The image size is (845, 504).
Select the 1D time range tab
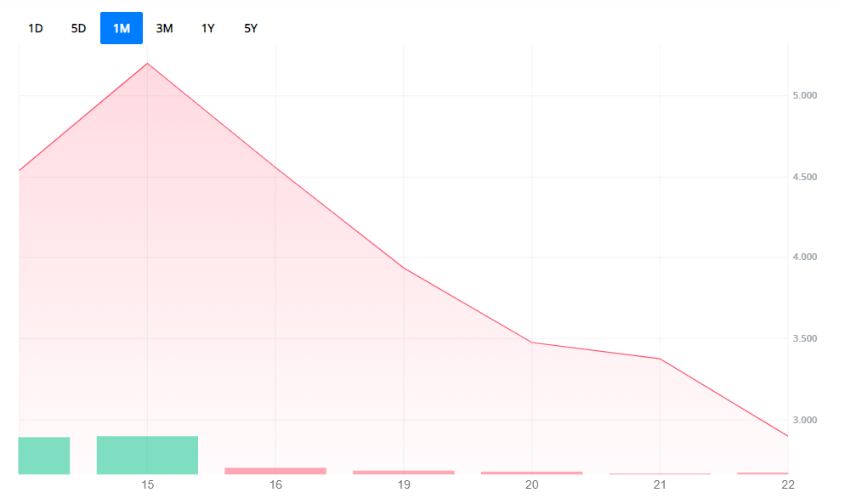(x=36, y=28)
